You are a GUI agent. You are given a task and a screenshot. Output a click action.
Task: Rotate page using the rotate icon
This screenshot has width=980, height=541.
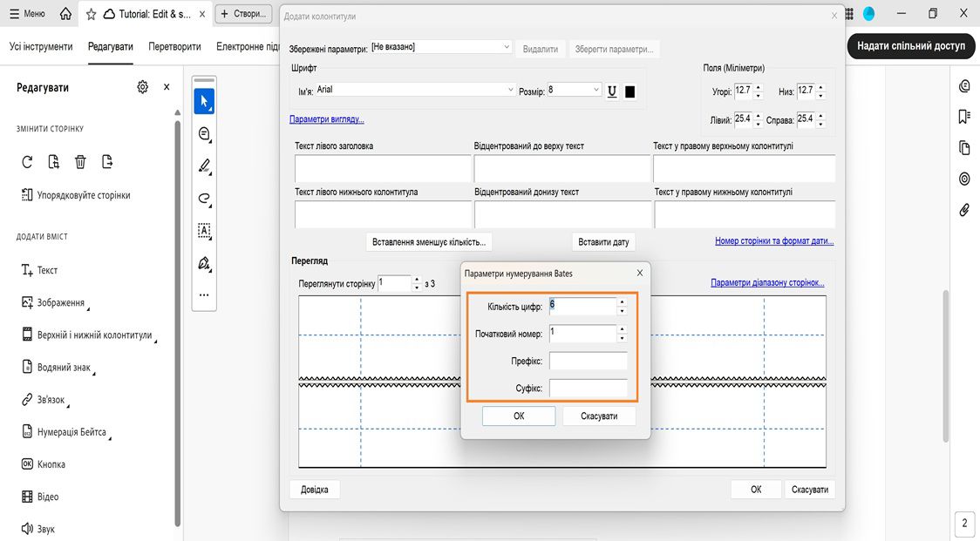[27, 162]
